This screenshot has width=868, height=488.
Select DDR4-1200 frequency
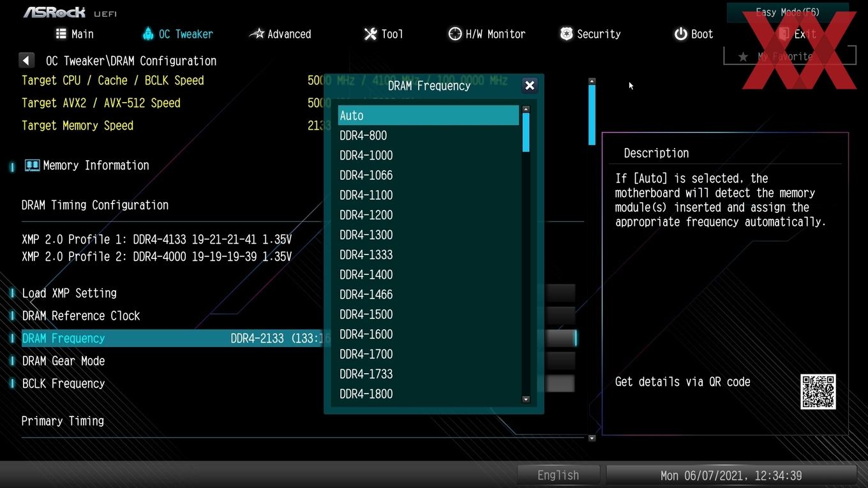428,215
